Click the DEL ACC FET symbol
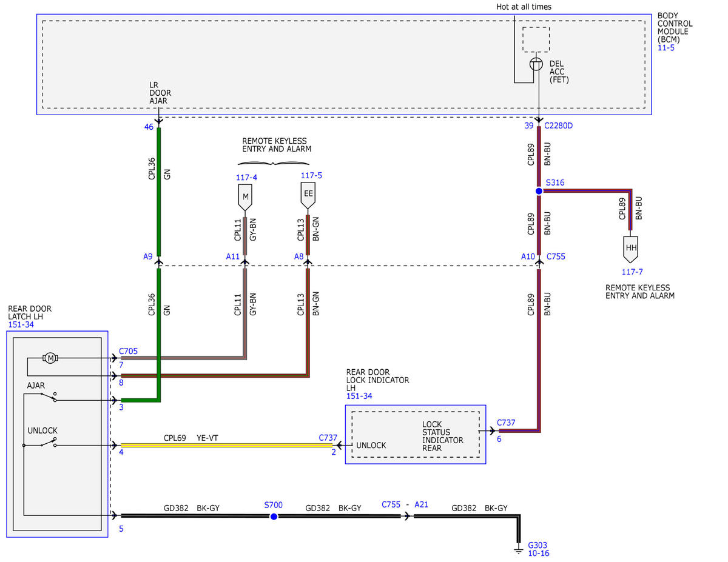 pos(536,64)
